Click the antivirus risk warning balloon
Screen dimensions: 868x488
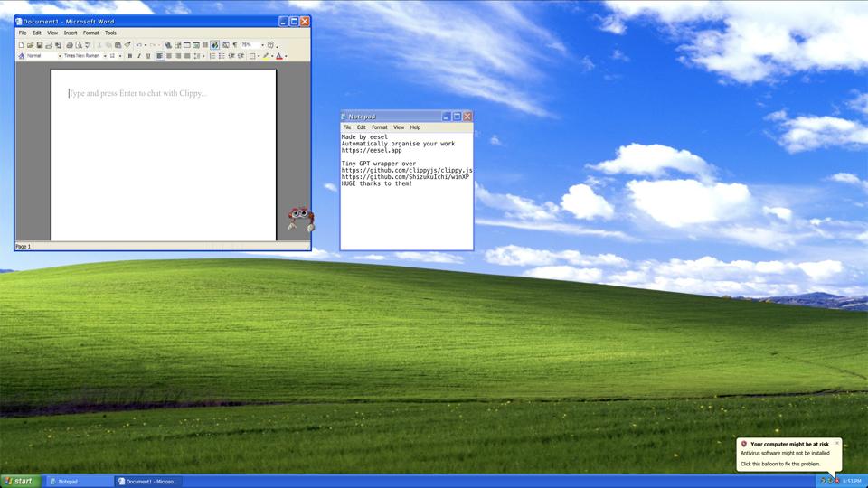(x=787, y=454)
